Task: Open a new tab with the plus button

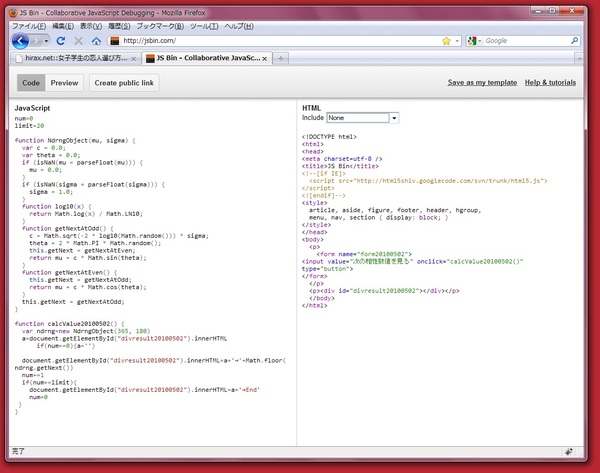Action: point(282,59)
